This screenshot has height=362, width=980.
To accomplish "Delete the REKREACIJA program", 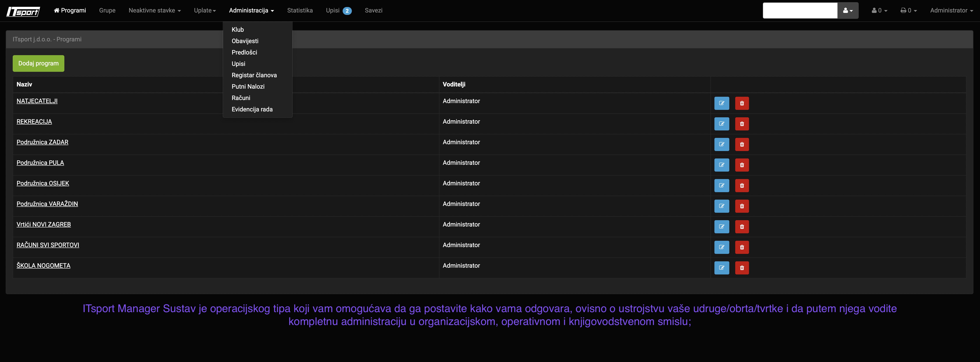I will [x=742, y=124].
